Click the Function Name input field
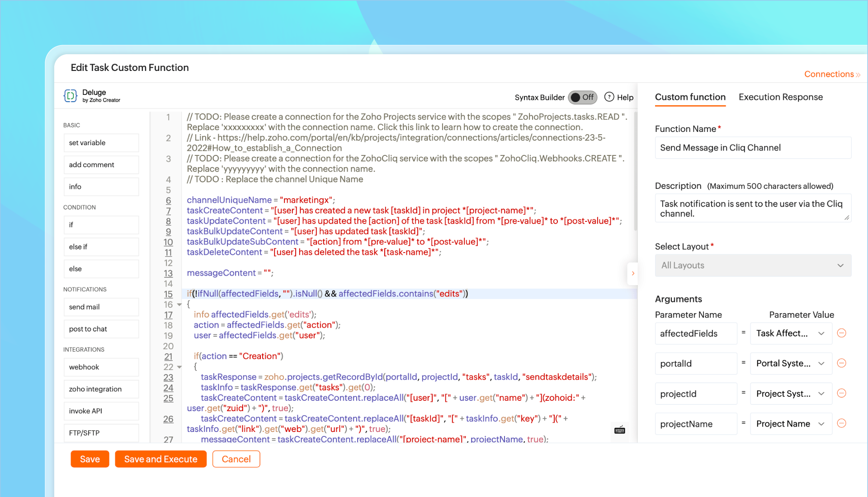868x497 pixels. (x=753, y=148)
